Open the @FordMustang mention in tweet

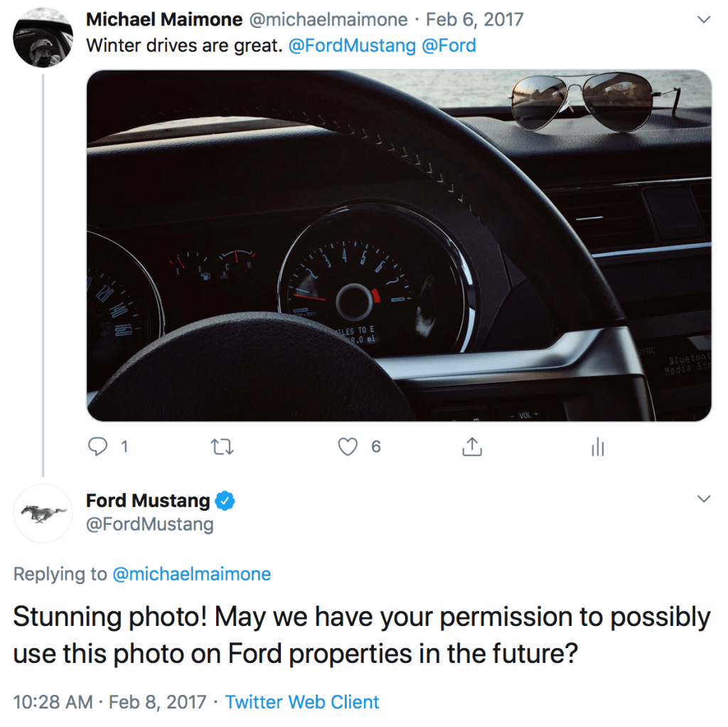point(352,46)
